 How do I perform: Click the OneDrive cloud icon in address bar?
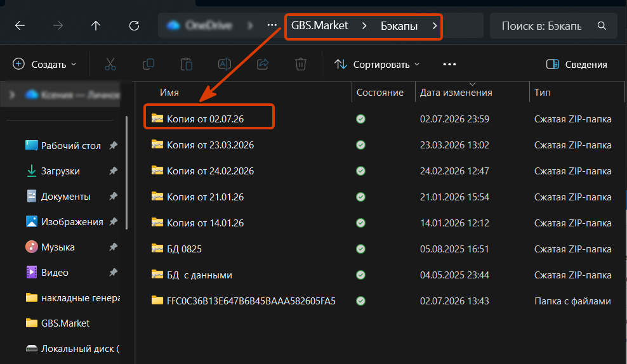(x=173, y=25)
